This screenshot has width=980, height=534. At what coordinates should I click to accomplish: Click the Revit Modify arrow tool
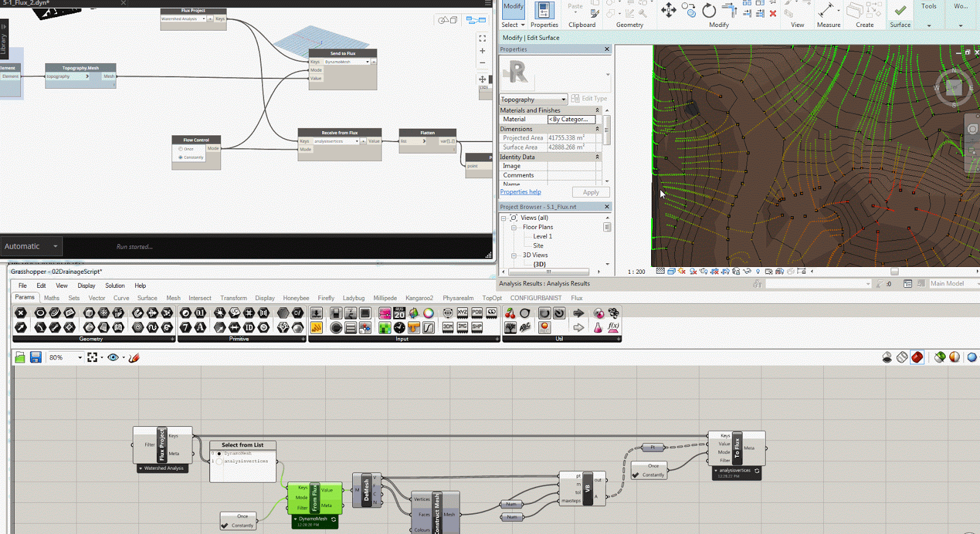click(x=513, y=9)
